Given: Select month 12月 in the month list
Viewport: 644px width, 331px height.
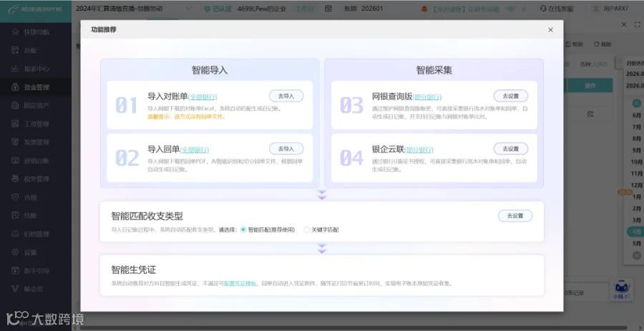Looking at the screenshot, I should tap(637, 185).
